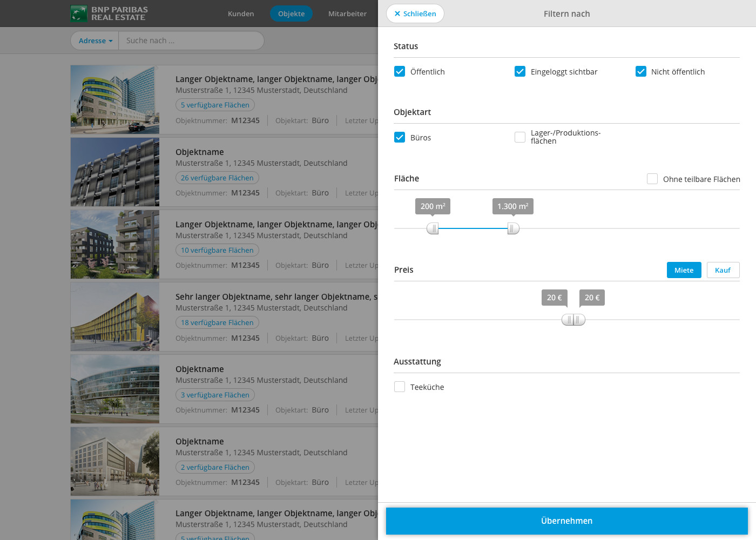Open the 'Sehr langer Objektname' listing title
Viewport: 756px width, 540px height.
pos(276,296)
